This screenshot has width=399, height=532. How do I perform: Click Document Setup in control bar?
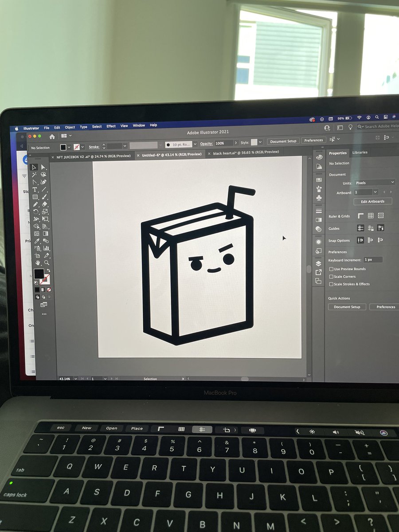283,141
